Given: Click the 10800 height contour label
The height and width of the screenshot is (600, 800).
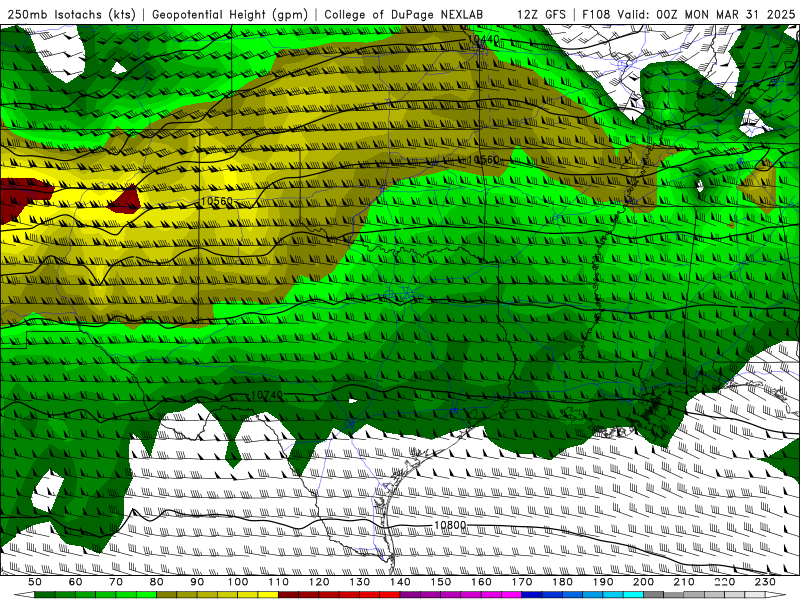Looking at the screenshot, I should [450, 525].
